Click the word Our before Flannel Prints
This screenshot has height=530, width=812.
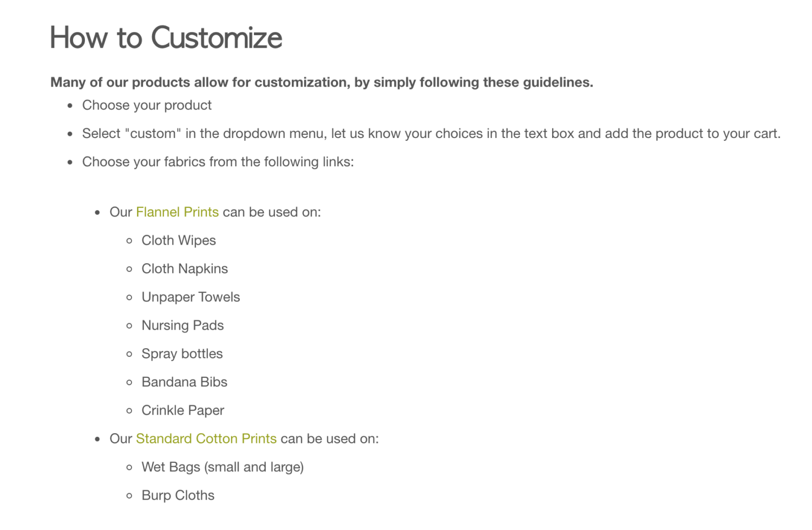121,212
